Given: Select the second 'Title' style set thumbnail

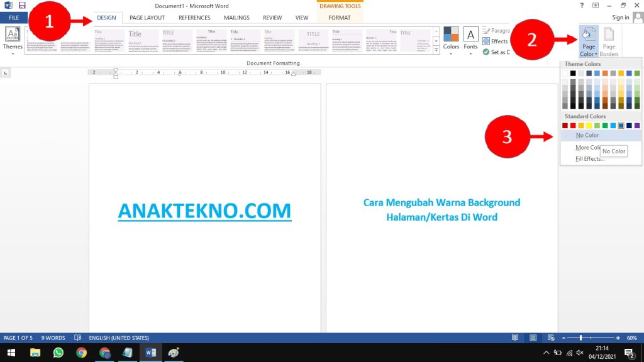Looking at the screenshot, I should 143,40.
